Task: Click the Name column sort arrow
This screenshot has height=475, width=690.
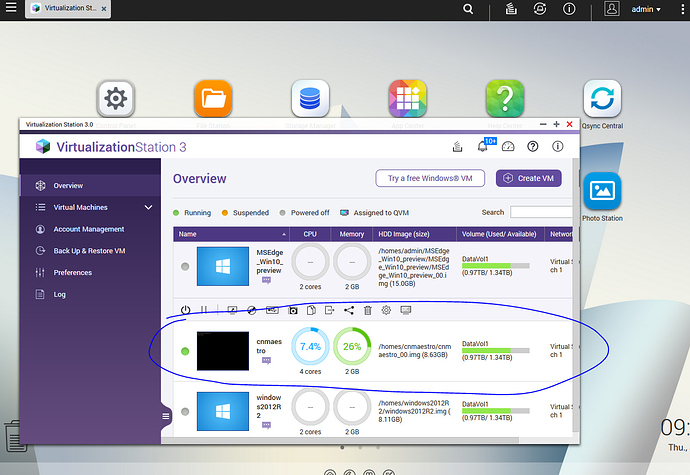Action: [284, 235]
